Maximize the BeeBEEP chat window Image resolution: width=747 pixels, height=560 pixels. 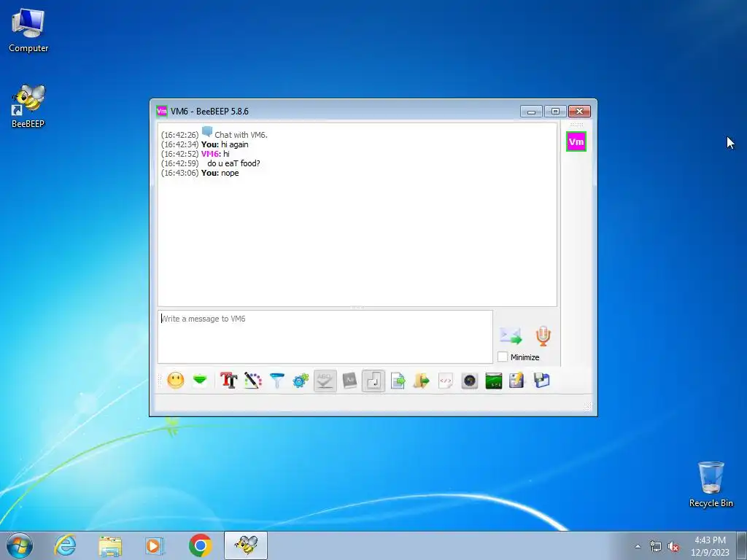[555, 111]
